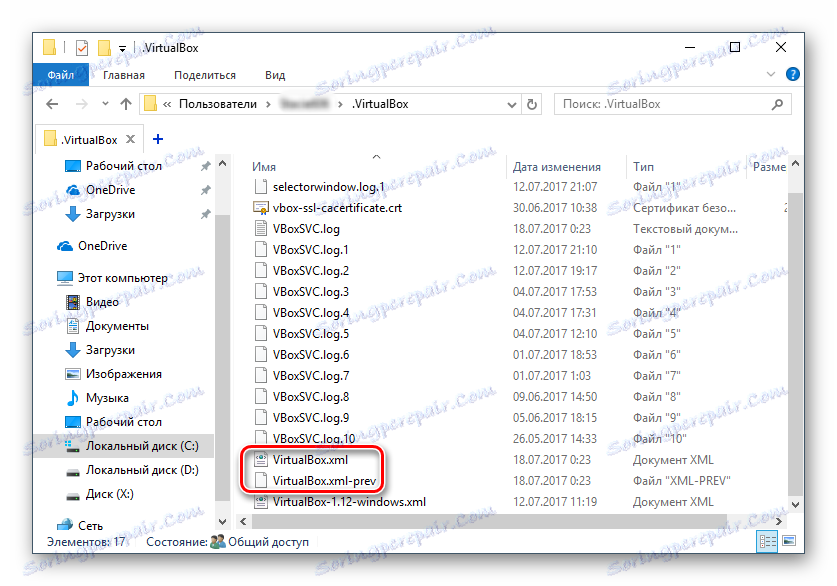837x586 pixels.
Task: Open Документы folder in navigation pane
Action: pos(117,326)
